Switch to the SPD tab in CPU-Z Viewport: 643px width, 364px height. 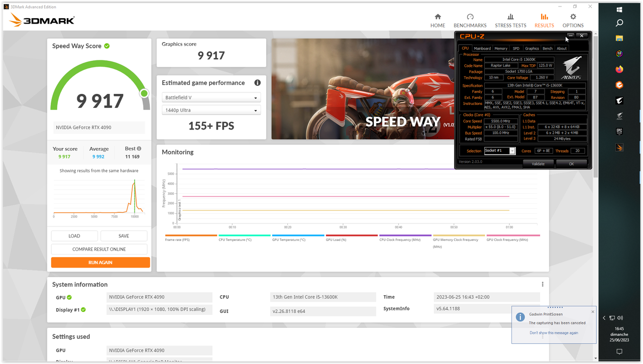pyautogui.click(x=516, y=48)
